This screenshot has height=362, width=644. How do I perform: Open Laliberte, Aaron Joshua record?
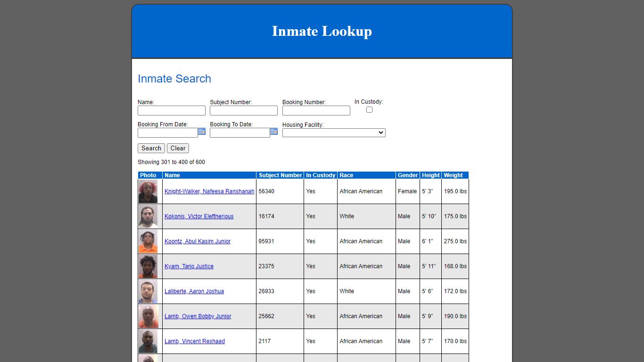tap(194, 291)
